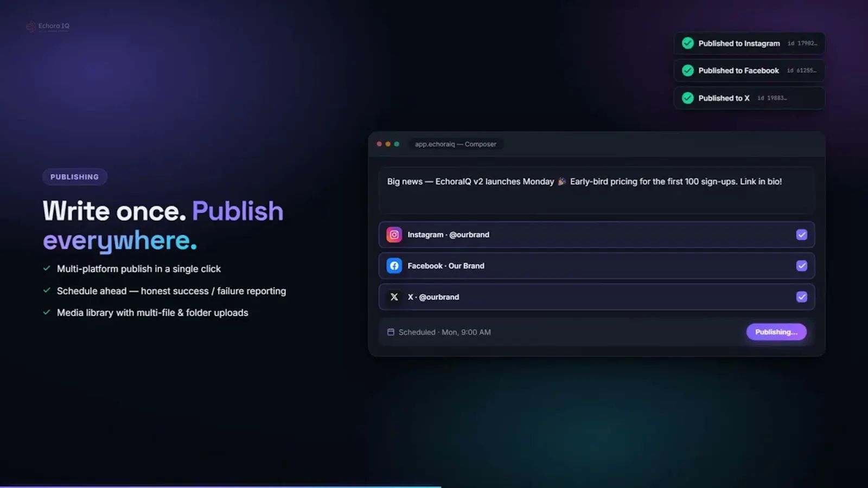Click the Facebook · Our Brand label

click(446, 266)
